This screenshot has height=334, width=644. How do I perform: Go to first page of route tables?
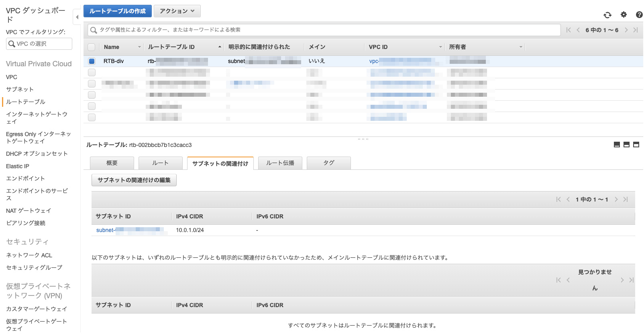click(569, 30)
